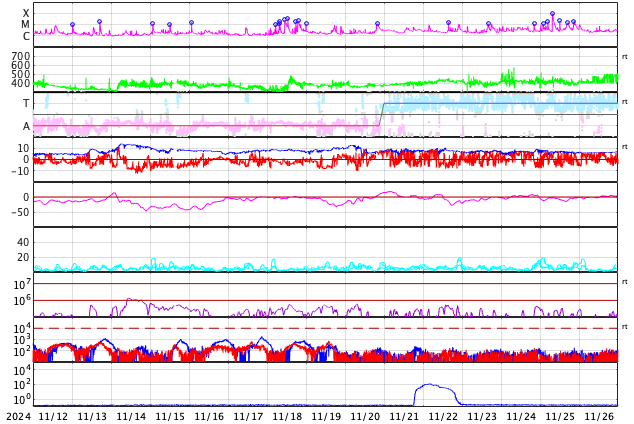This screenshot has height=424, width=634.
Task: Click the 10^7 axis label
Action: click(x=20, y=284)
